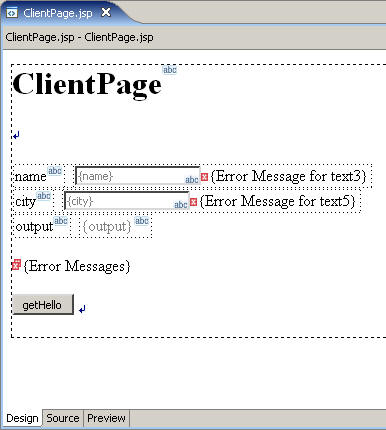Select the {Error Messages} component text
Screen dimensions: 386x430
(77, 266)
